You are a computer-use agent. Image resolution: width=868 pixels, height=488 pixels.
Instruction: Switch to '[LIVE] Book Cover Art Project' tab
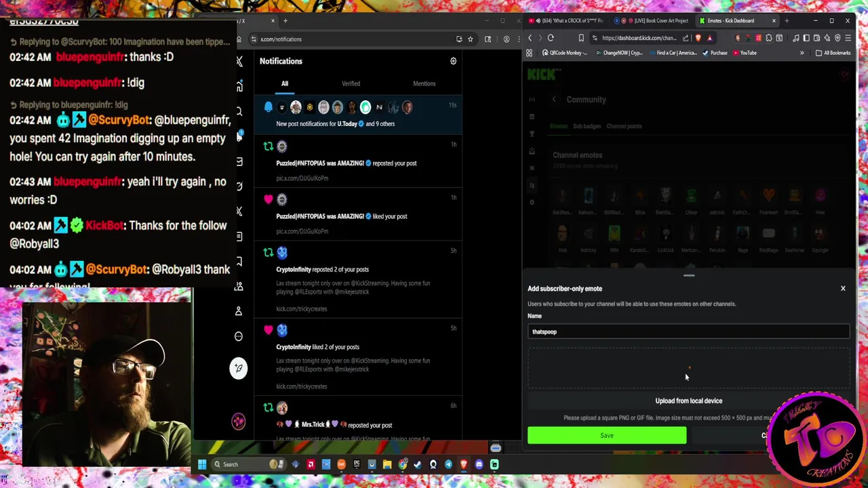point(652,20)
